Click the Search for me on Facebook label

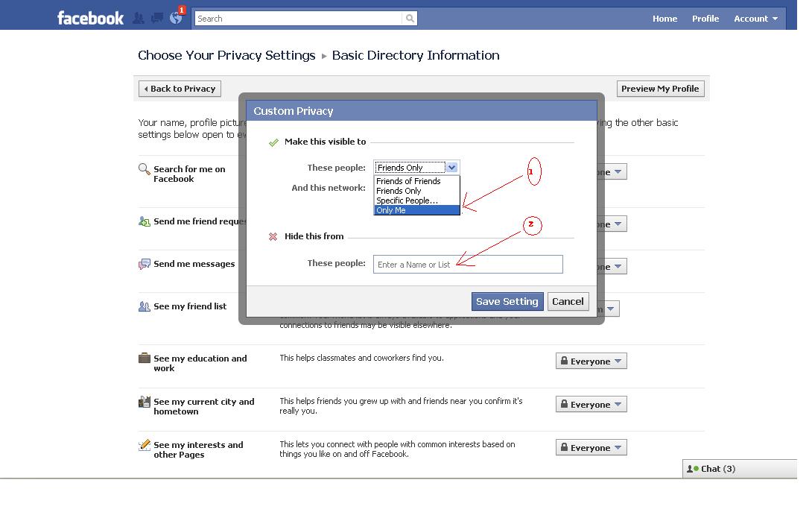click(189, 174)
